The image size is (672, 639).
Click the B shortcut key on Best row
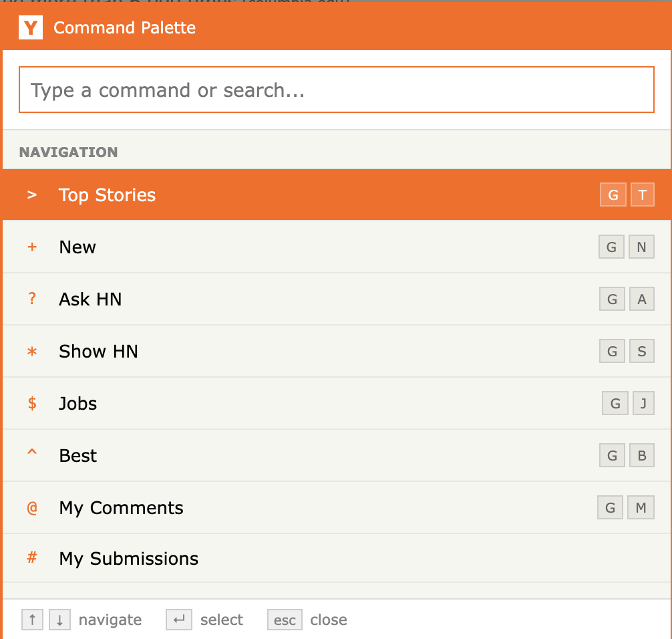(642, 455)
